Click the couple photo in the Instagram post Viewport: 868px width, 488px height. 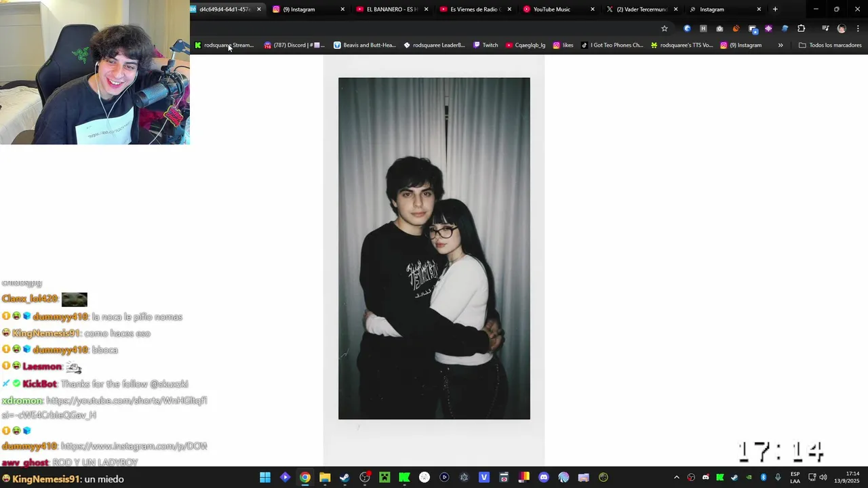pos(434,248)
